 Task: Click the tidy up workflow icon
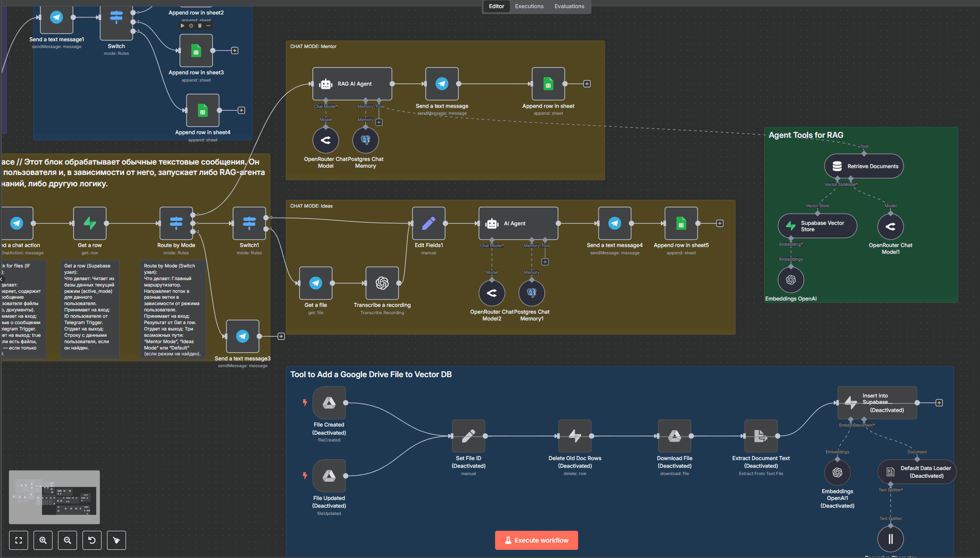tap(116, 540)
